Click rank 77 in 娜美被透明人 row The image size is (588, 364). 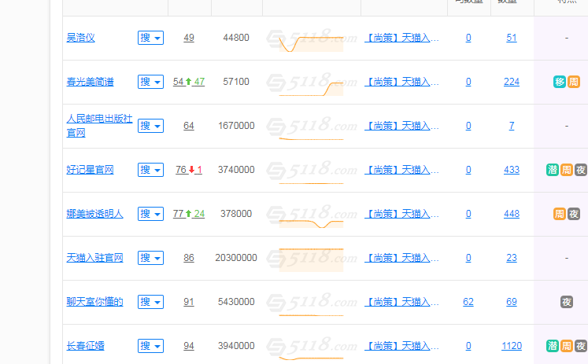coord(179,214)
